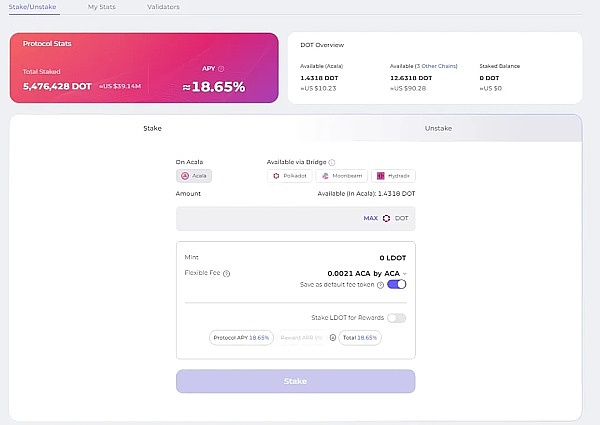
Task: Toggle Save as default fee token switch
Action: coord(396,284)
